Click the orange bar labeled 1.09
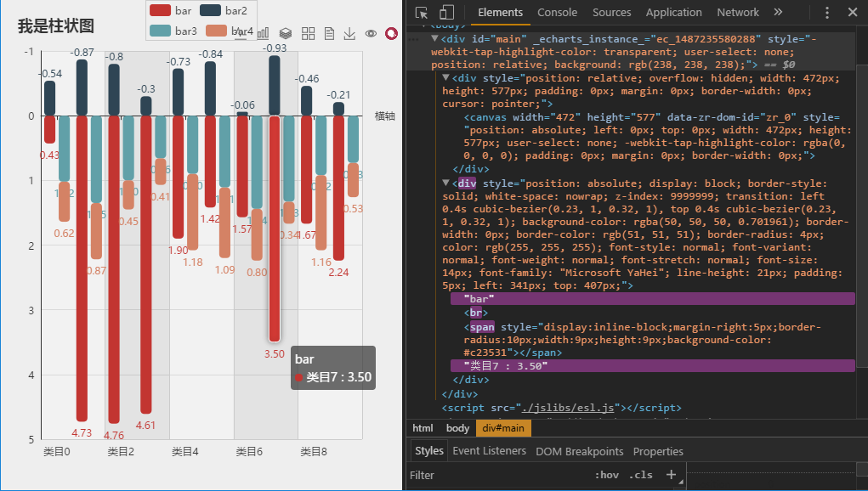868x491 pixels. [224, 223]
